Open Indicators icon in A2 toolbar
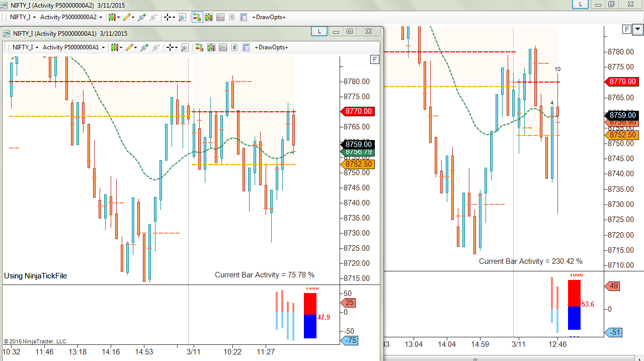The image size is (644, 361). coord(220,17)
